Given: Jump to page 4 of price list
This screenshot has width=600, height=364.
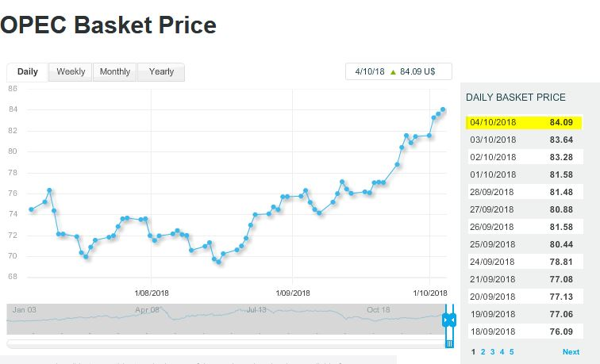Looking at the screenshot, I should [x=502, y=351].
